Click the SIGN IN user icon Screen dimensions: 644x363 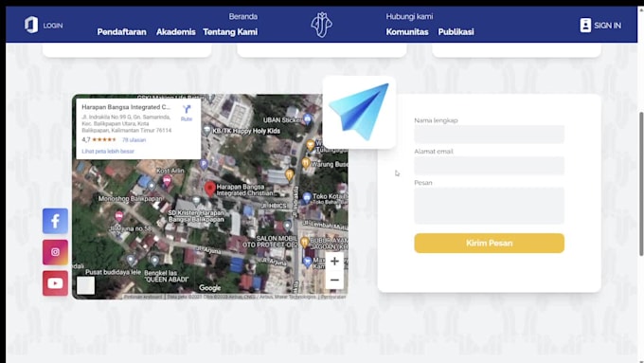pos(585,25)
